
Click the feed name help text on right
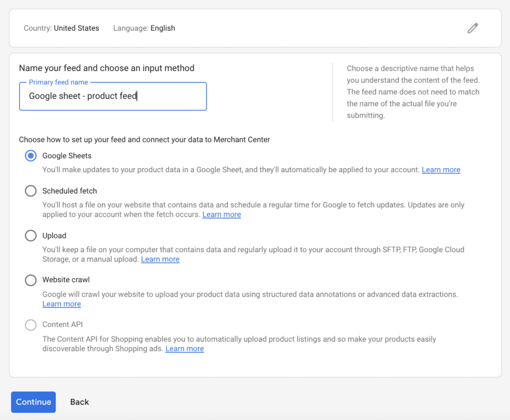(413, 92)
